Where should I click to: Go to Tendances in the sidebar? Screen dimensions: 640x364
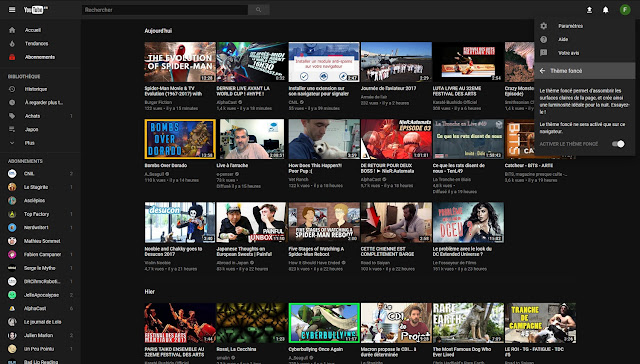click(36, 43)
